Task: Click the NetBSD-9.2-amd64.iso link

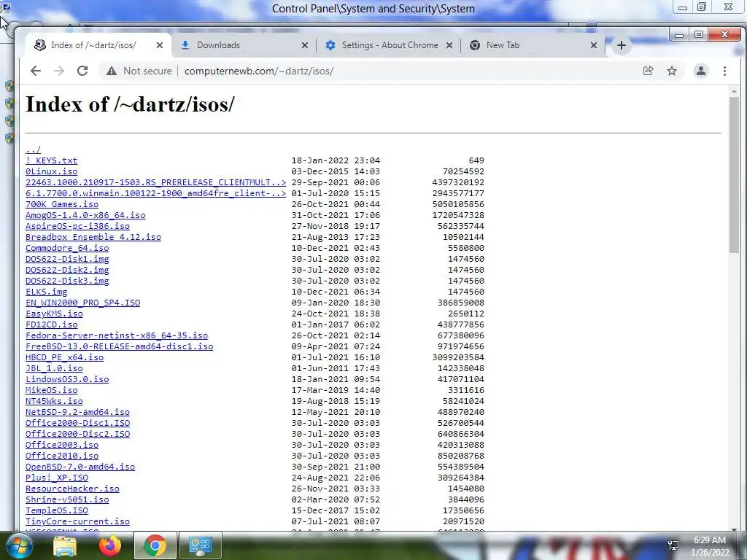Action: tap(77, 413)
